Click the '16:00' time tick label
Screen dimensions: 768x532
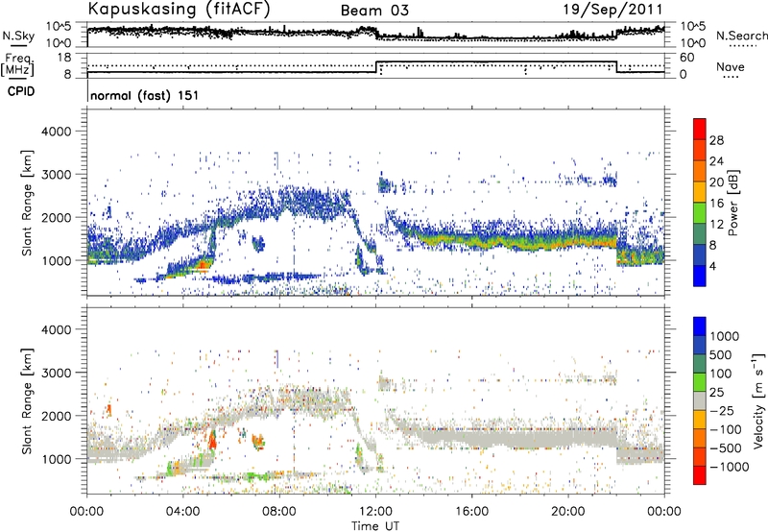(x=471, y=512)
